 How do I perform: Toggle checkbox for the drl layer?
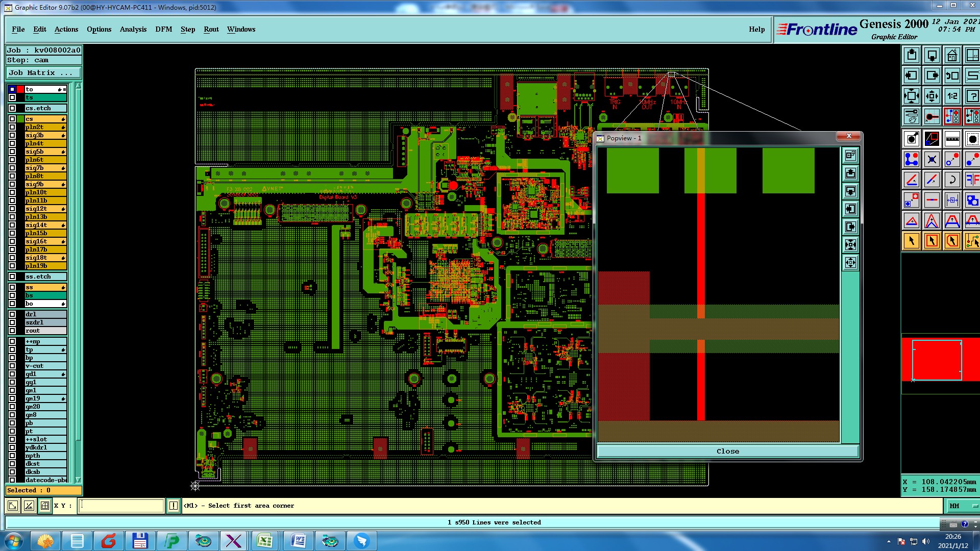(12, 314)
